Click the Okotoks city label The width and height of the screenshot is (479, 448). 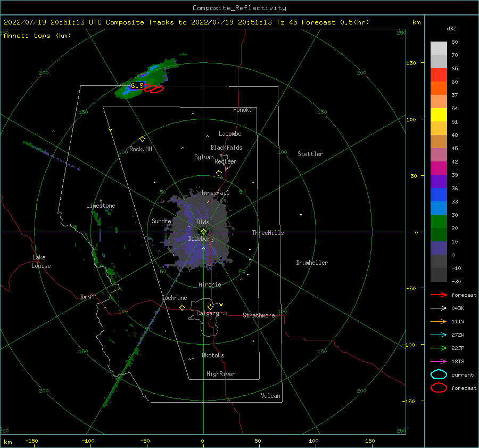point(213,355)
